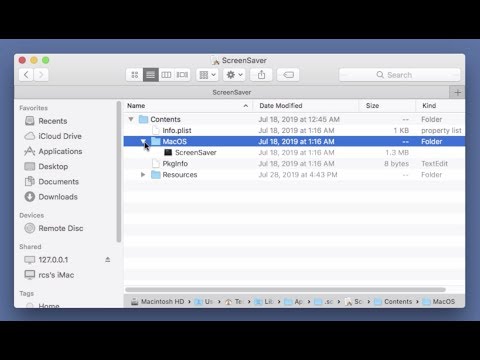Open Applications in the sidebar
Viewport: 480px width, 360px height.
(60, 151)
